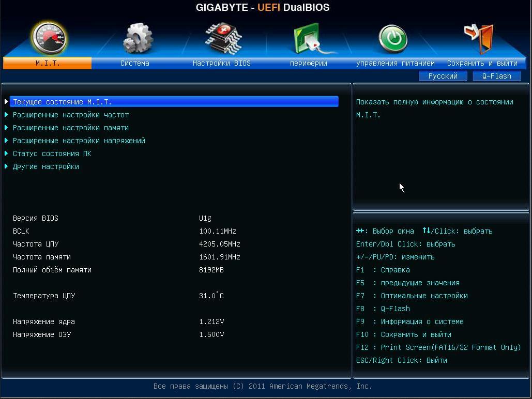Select the power management button icon
The image size is (532, 399).
[393, 39]
